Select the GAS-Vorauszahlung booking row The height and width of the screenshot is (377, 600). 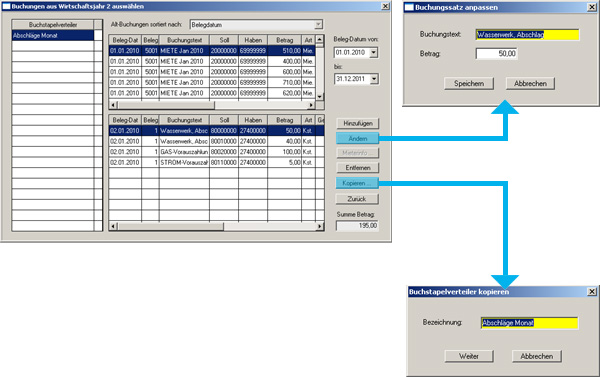(x=216, y=152)
